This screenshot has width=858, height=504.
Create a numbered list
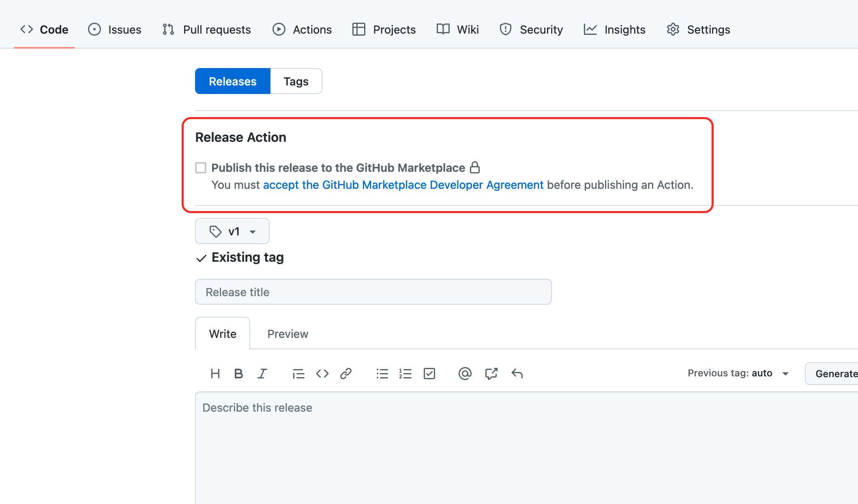pos(405,373)
